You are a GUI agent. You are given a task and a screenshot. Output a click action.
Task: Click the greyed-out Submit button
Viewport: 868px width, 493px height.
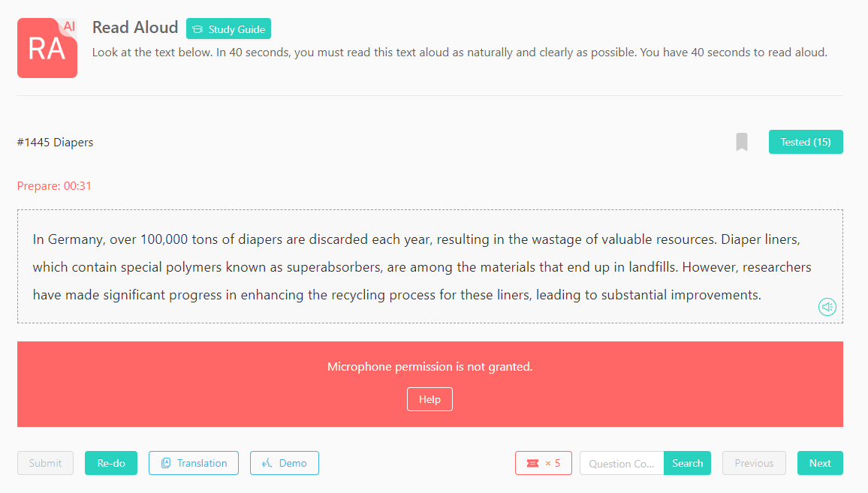click(x=45, y=463)
